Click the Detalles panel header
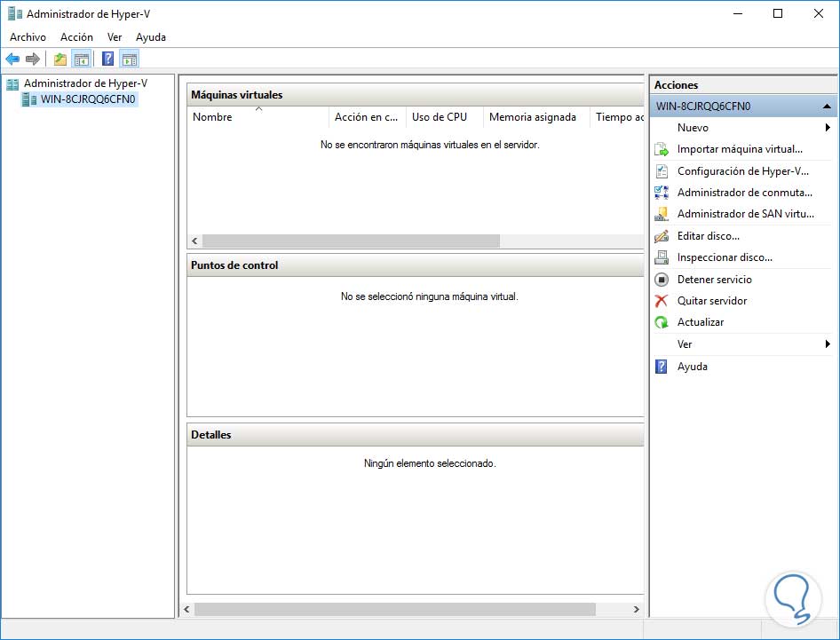The image size is (840, 640). [416, 435]
